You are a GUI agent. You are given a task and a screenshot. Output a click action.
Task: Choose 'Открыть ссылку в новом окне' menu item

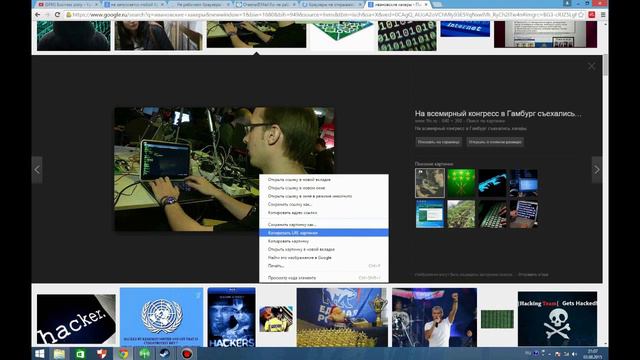click(x=324, y=188)
